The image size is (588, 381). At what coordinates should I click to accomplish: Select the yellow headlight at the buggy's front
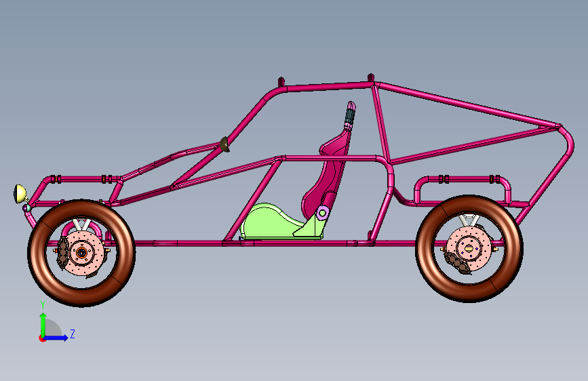tap(20, 194)
